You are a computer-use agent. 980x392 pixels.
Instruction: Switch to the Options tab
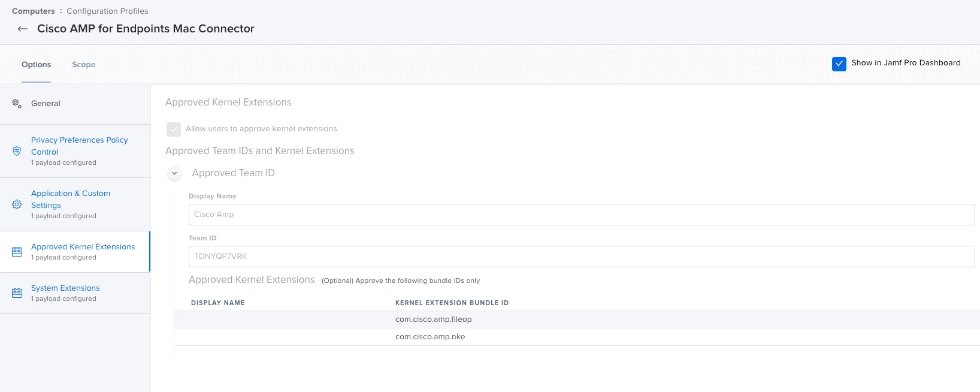click(37, 65)
